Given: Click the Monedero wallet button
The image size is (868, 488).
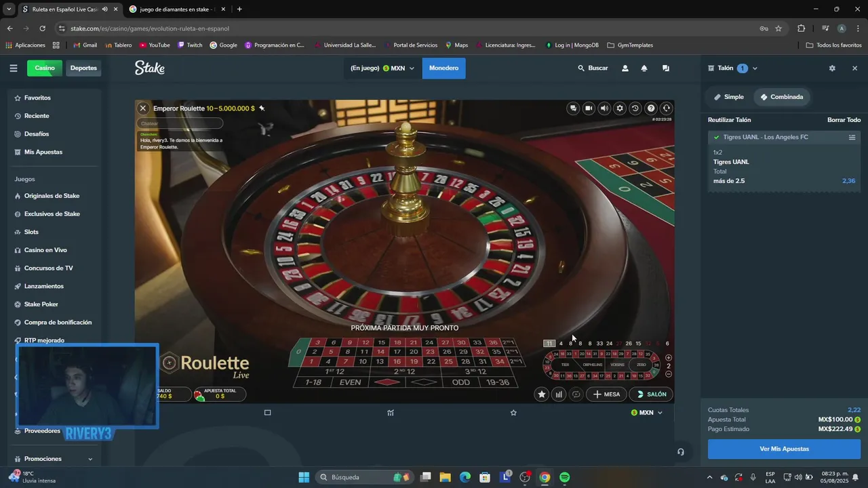Looking at the screenshot, I should pos(443,68).
